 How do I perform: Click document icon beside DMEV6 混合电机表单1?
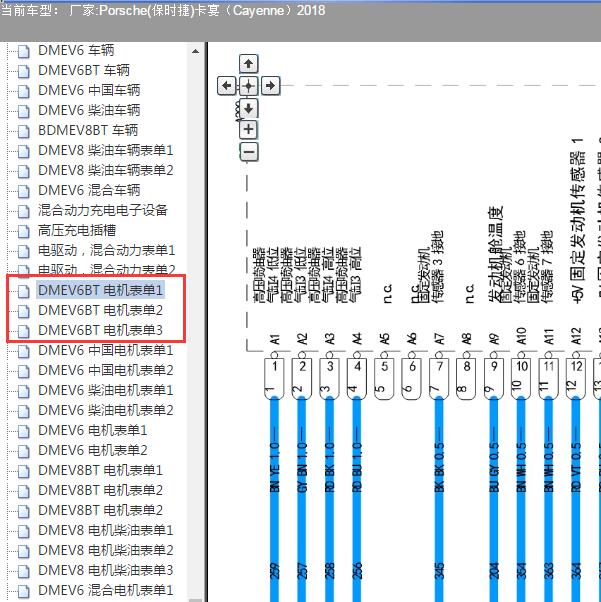tap(24, 591)
